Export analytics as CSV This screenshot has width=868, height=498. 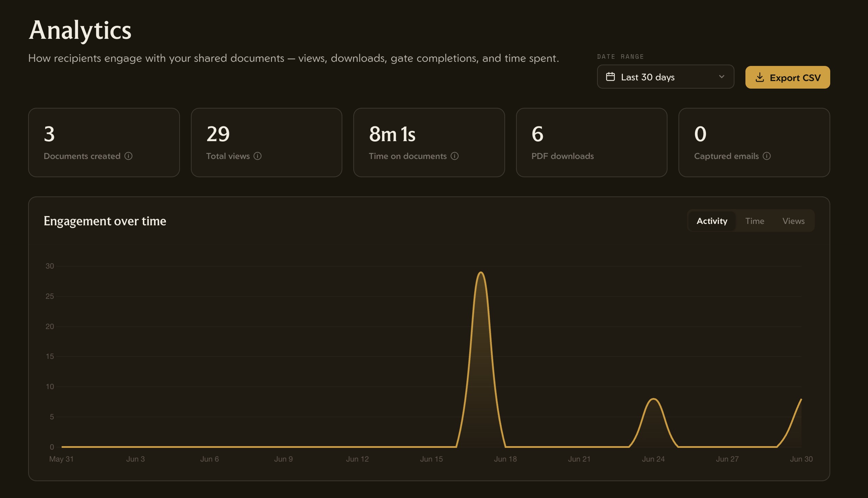[788, 77]
